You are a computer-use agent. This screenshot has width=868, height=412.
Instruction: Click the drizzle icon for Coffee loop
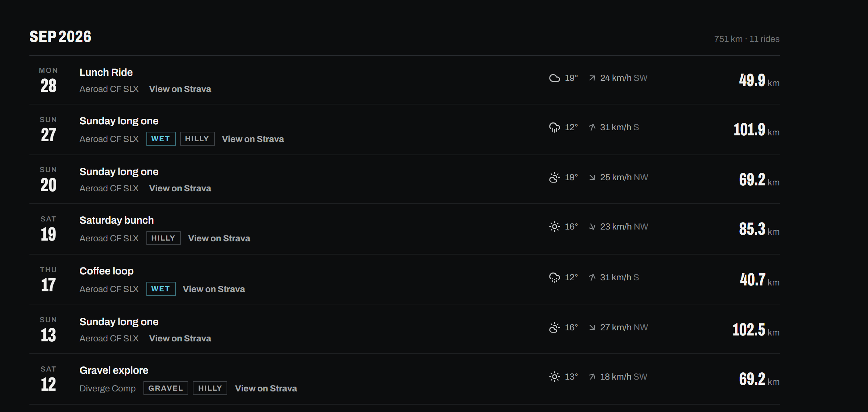(x=554, y=277)
